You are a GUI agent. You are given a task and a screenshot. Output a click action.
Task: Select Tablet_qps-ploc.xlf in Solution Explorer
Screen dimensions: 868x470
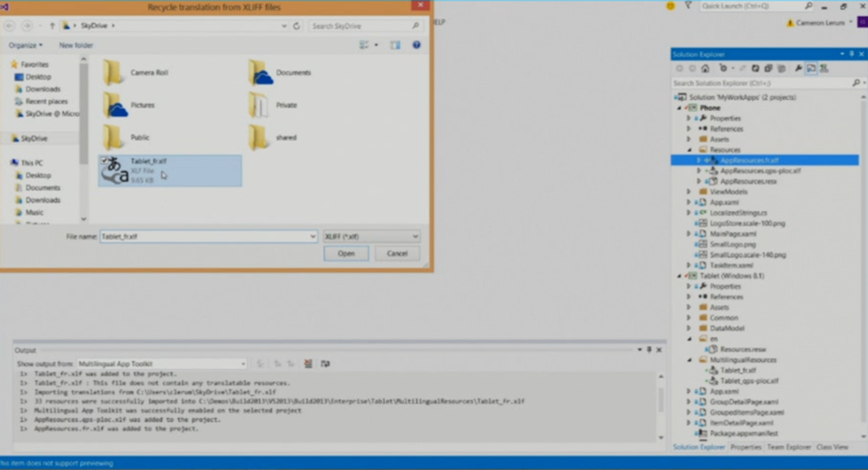click(749, 381)
